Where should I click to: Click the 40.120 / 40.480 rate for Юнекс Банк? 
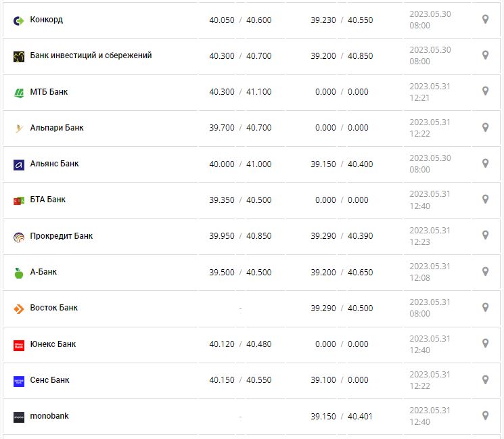240,344
